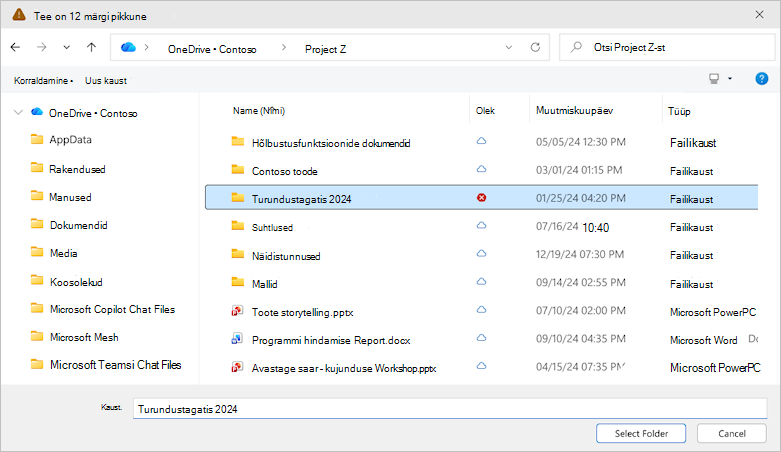The width and height of the screenshot is (781, 452).
Task: Click the date 07/16/24 10:40 for Suhtlused
Action: click(x=572, y=227)
